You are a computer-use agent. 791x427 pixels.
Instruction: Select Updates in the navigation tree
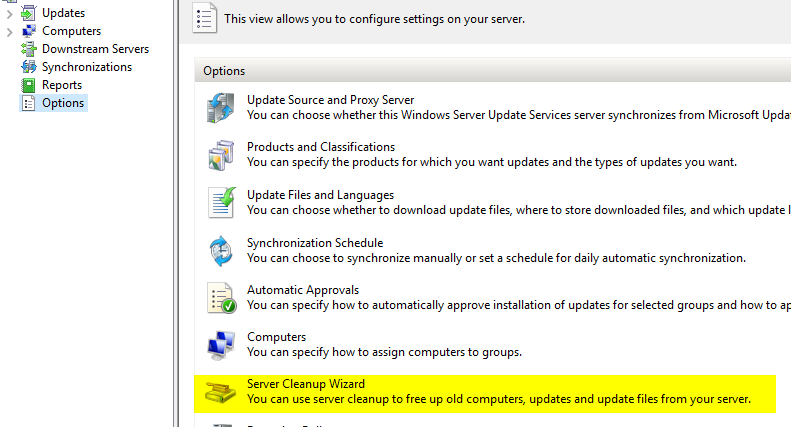pyautogui.click(x=63, y=13)
